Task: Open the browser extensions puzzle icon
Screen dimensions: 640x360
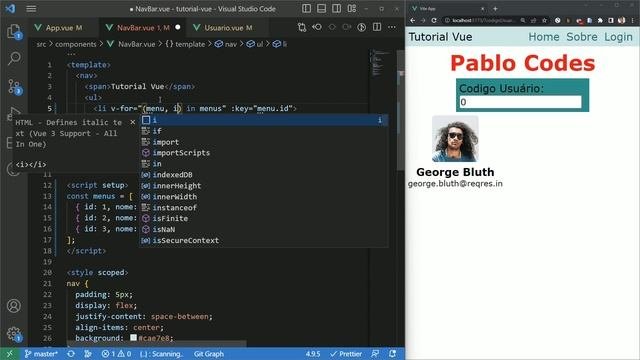Action: (x=600, y=20)
